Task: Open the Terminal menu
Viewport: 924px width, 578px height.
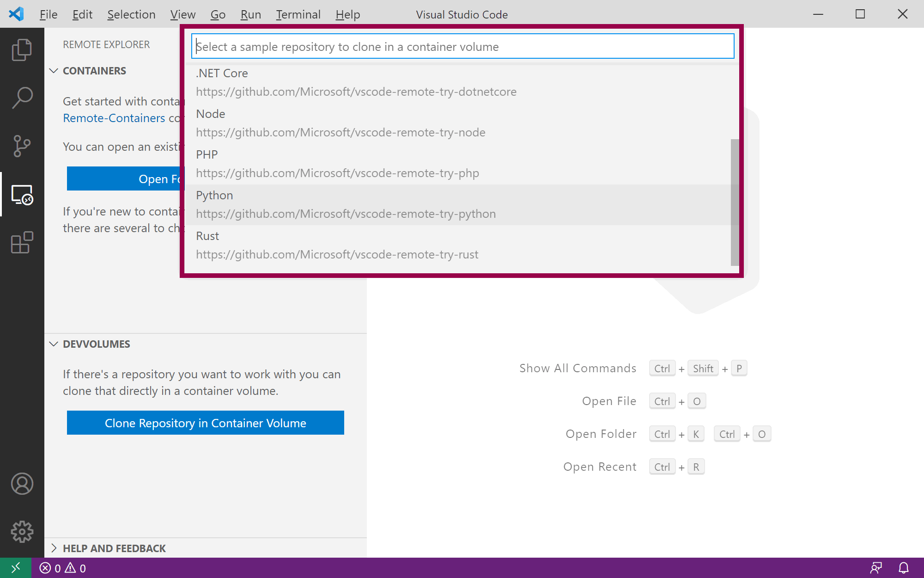Action: click(298, 14)
